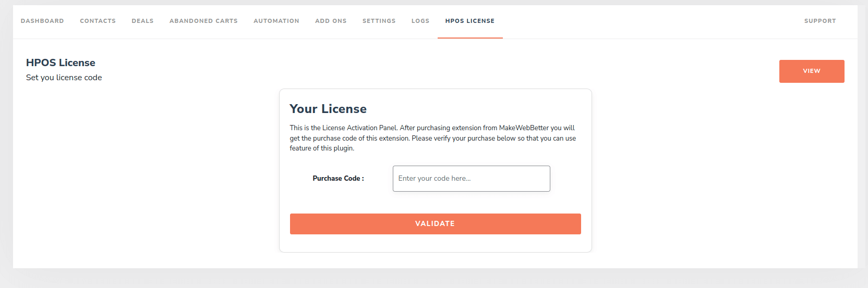This screenshot has width=868, height=288.
Task: Click the HPOS License page title
Action: coord(61,62)
